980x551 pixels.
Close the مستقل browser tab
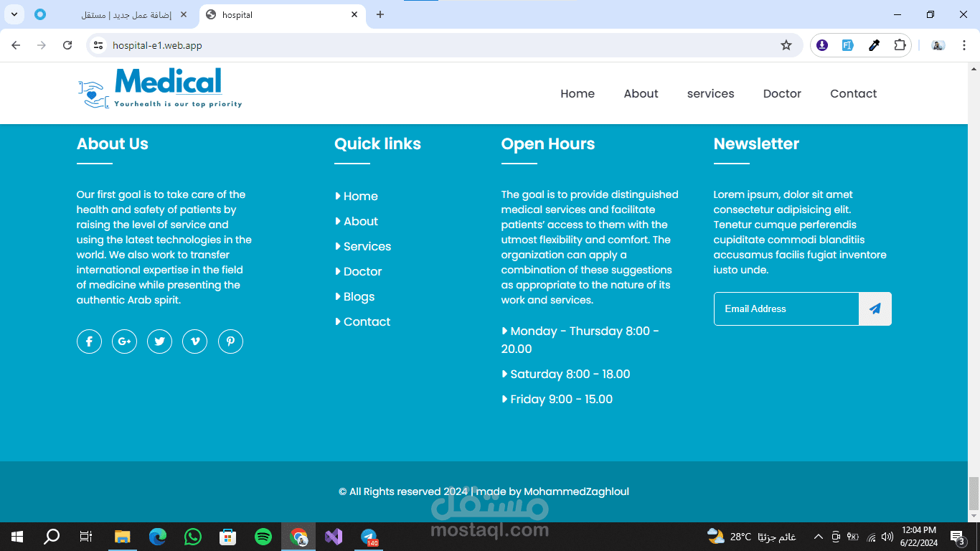[x=184, y=14]
